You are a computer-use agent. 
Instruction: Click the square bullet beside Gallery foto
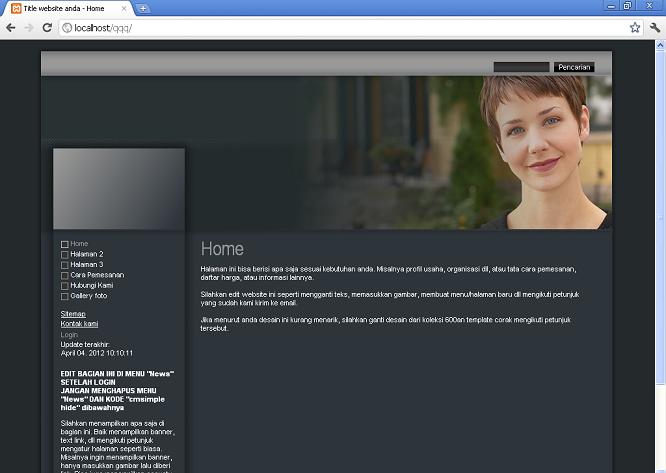coord(65,296)
